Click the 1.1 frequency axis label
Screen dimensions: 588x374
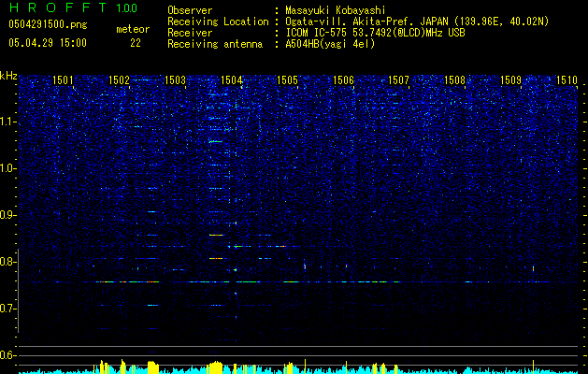(7, 122)
